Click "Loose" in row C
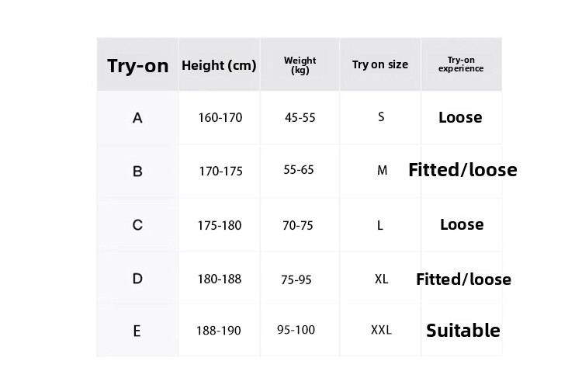 462,224
